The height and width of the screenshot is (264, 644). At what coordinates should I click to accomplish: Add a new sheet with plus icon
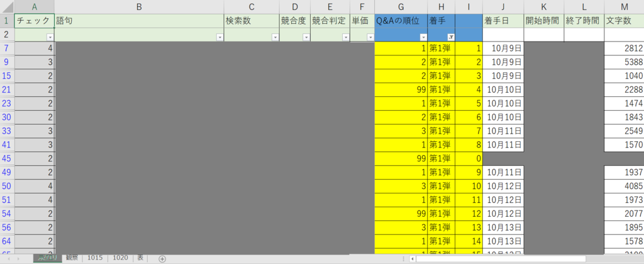(x=162, y=259)
